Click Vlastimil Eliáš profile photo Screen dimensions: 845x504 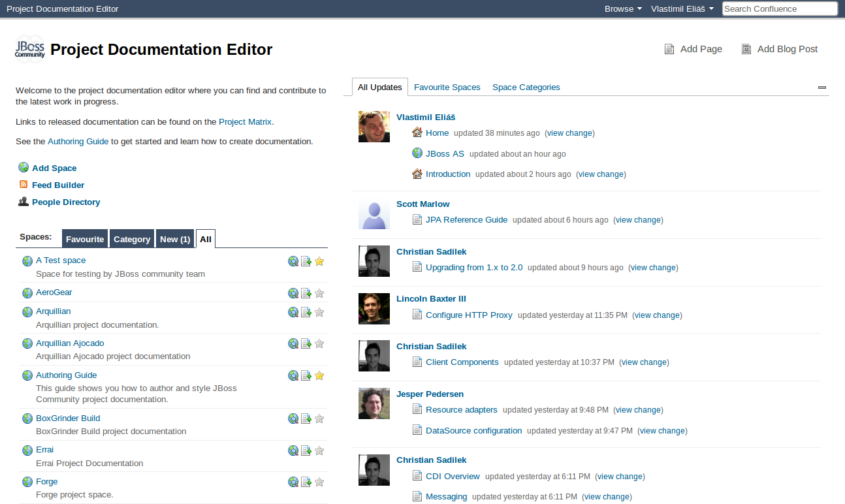[x=374, y=127]
